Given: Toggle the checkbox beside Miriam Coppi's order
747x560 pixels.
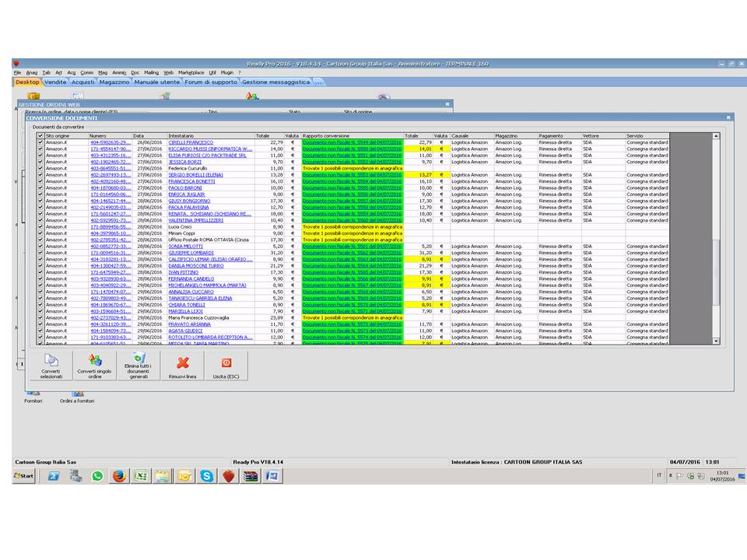Looking at the screenshot, I should point(40,233).
